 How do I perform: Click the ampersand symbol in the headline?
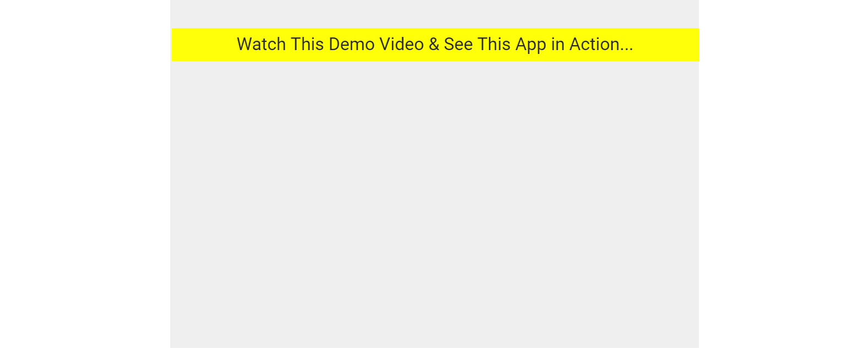(434, 44)
